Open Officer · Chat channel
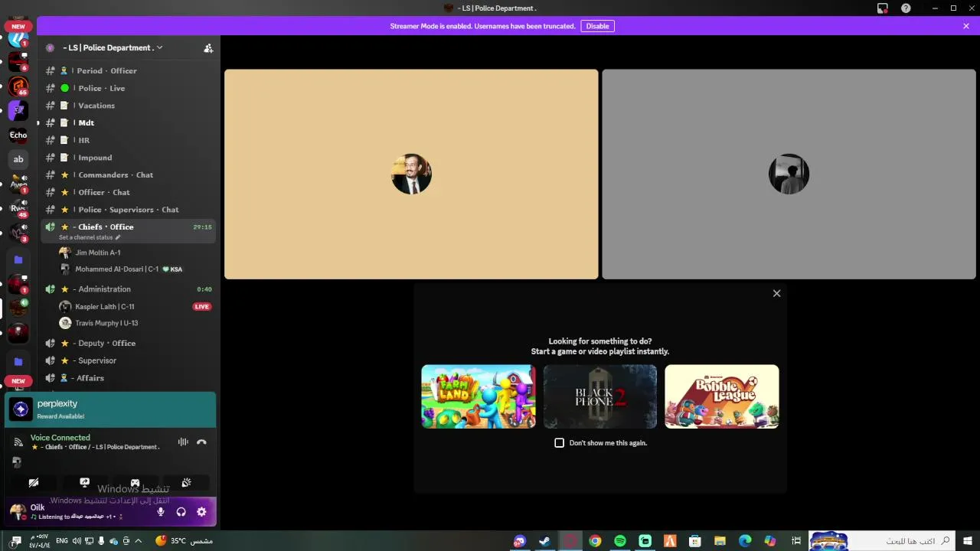The width and height of the screenshot is (980, 551). [x=128, y=192]
